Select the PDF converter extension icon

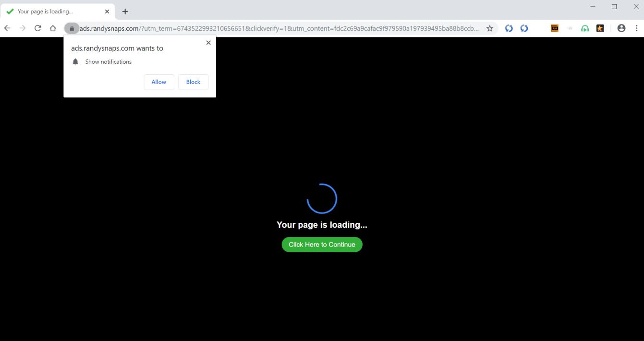(x=554, y=28)
